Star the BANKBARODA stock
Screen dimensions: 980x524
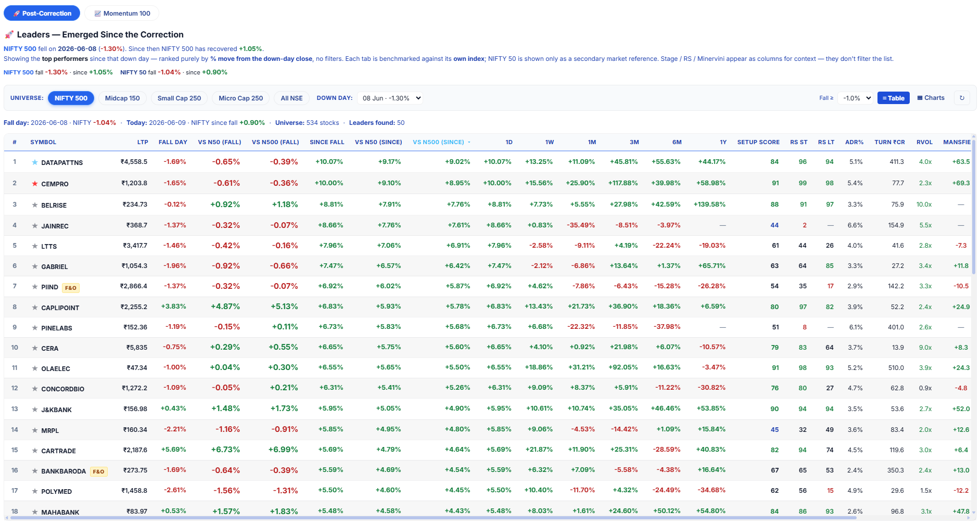[35, 471]
